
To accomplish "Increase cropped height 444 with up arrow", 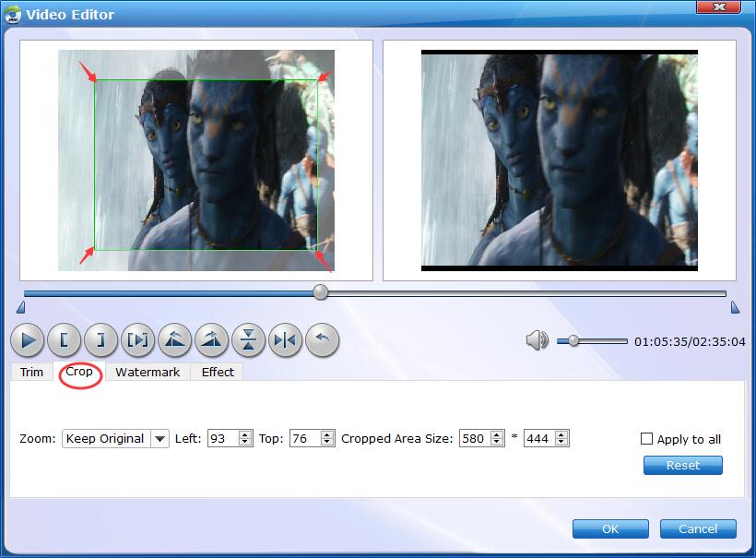I will click(561, 434).
